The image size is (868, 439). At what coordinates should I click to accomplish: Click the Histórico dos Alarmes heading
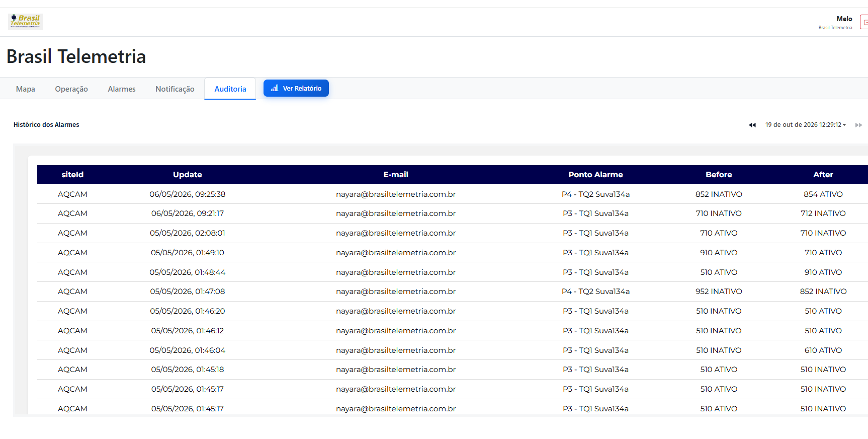pos(46,125)
